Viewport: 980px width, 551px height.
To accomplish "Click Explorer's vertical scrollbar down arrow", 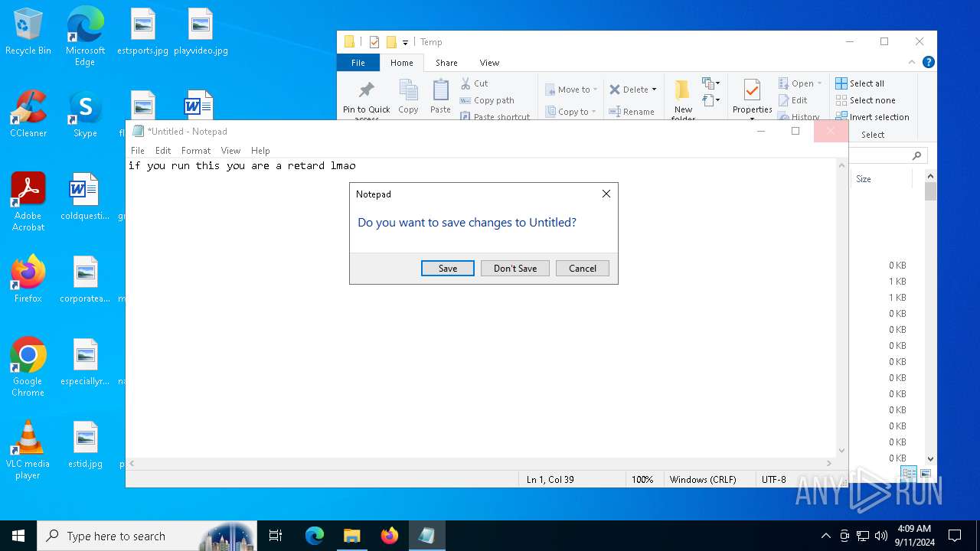I will point(931,458).
